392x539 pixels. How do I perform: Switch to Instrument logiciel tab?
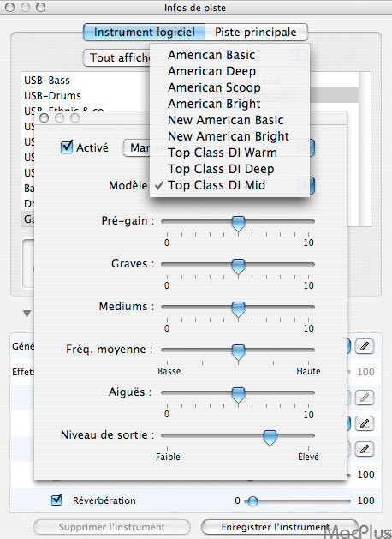(145, 33)
